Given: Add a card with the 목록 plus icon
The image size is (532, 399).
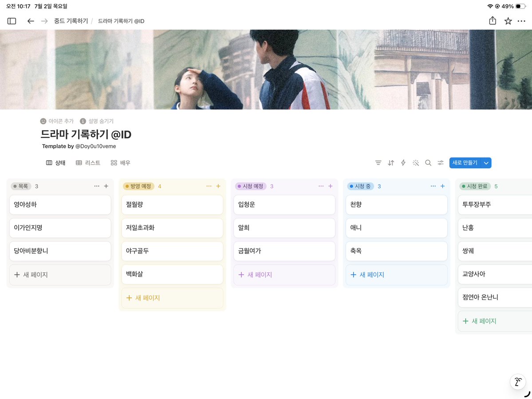Looking at the screenshot, I should tap(106, 186).
